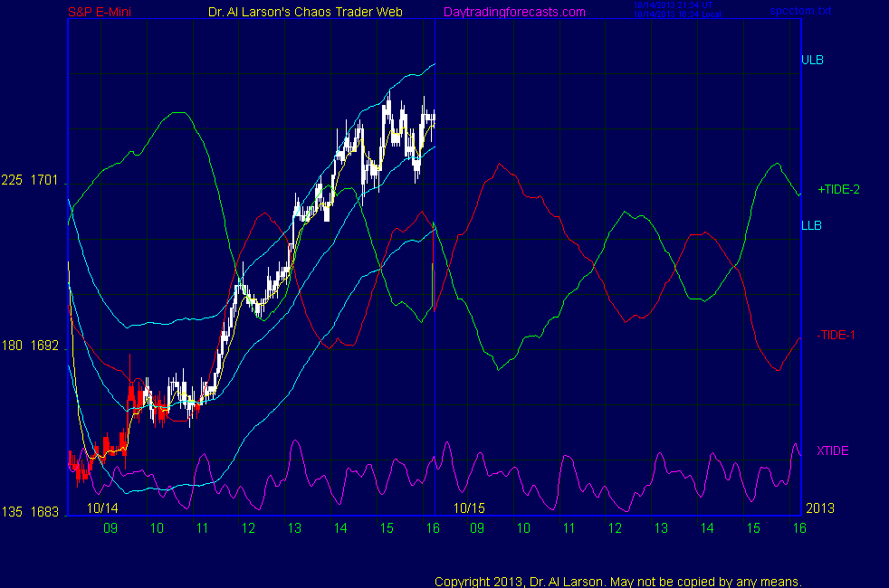Image resolution: width=889 pixels, height=588 pixels.
Task: Click the 14 hour label of 10/14 session
Action: [340, 528]
